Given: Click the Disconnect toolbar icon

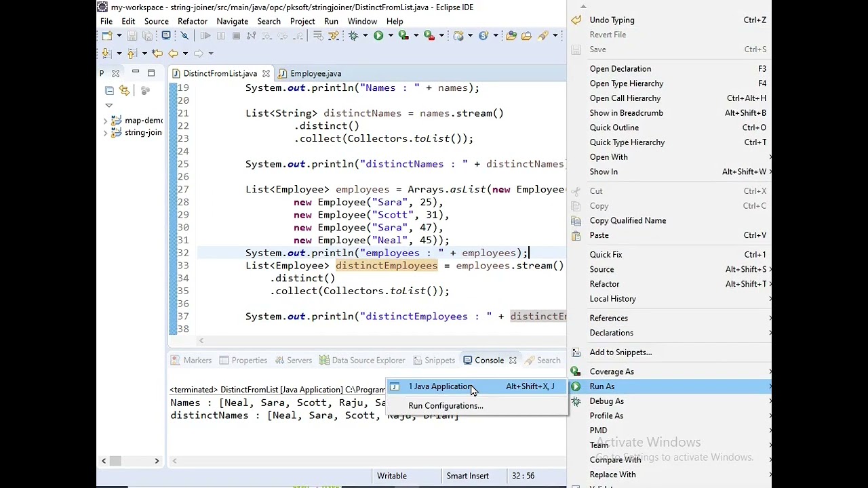Looking at the screenshot, I should (x=251, y=35).
